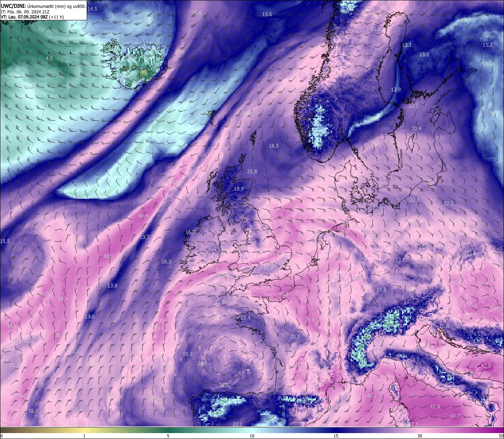Screen dimensions: 504x439
Task: Click the title text 'UWC/DINI: Úrkomumætti (mm) og uv850.'
Action: (43, 6)
